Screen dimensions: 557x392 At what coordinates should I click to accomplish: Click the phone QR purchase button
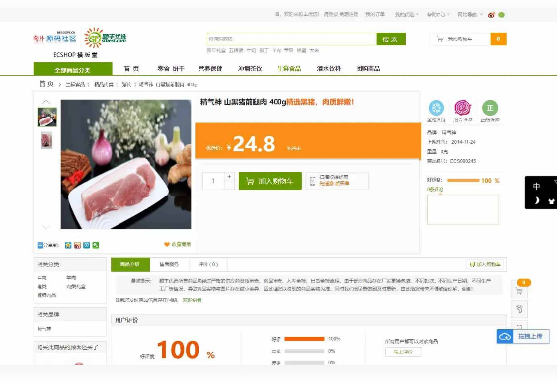click(x=337, y=181)
